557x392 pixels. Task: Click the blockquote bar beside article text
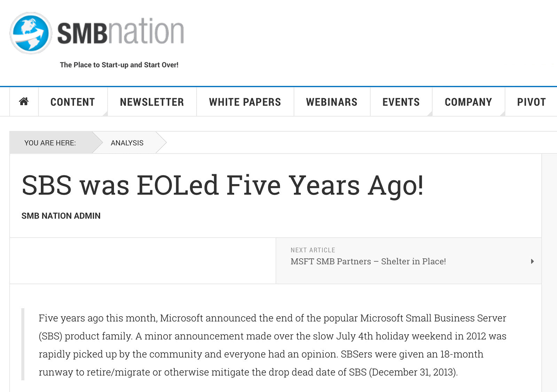(23, 344)
